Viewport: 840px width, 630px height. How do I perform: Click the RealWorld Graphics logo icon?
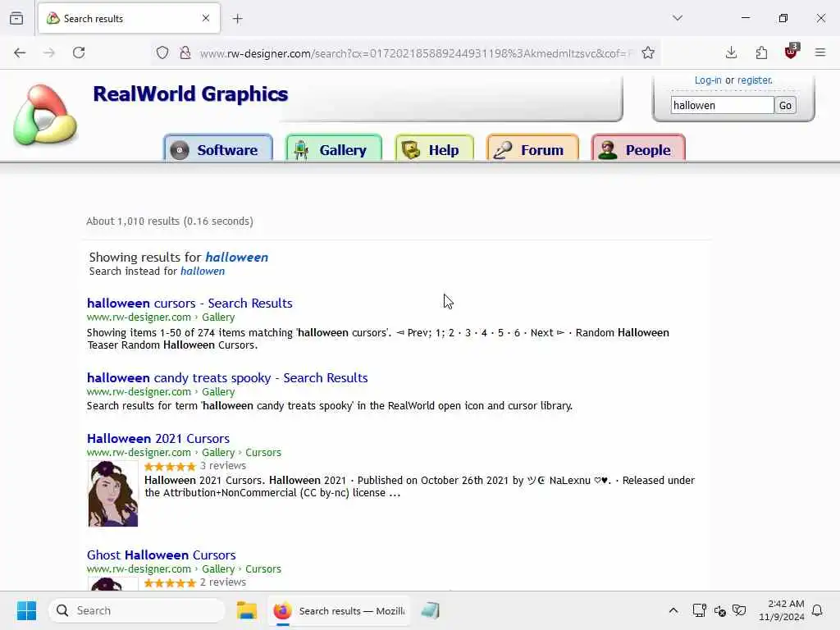(46, 115)
